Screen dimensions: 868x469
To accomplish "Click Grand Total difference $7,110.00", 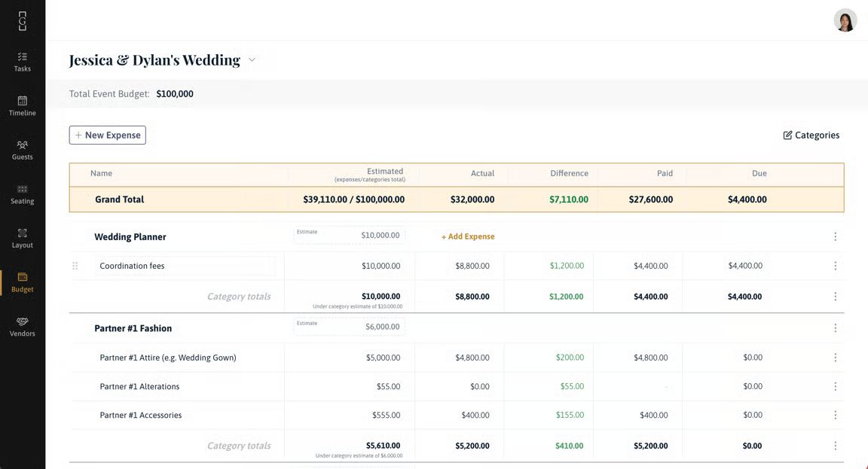I will click(569, 199).
